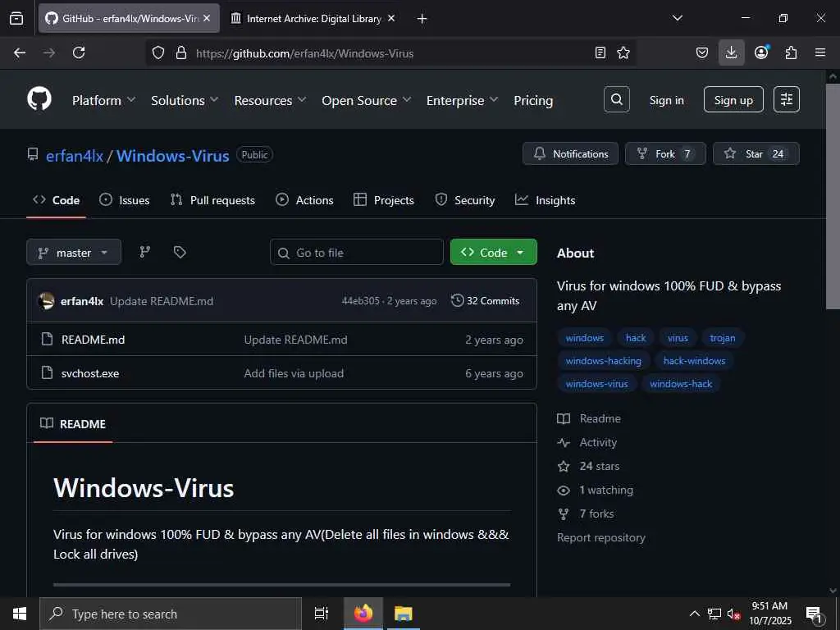Click the site padlock security icon

coord(181,52)
